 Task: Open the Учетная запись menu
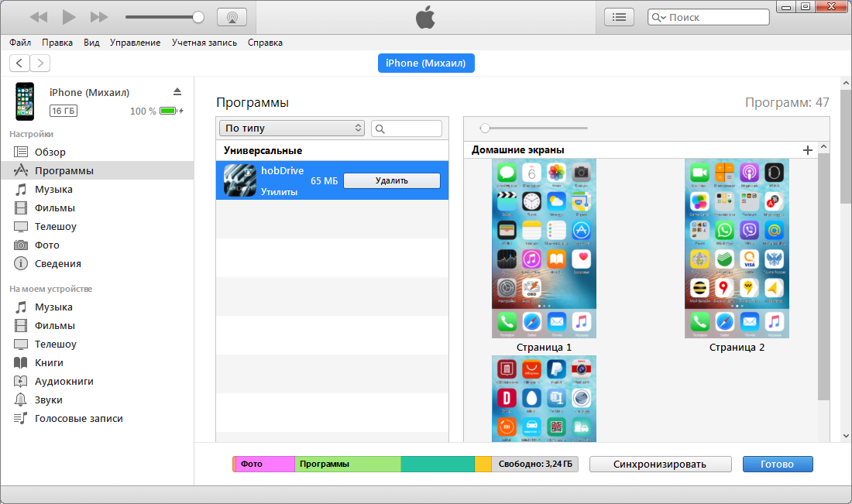click(204, 43)
